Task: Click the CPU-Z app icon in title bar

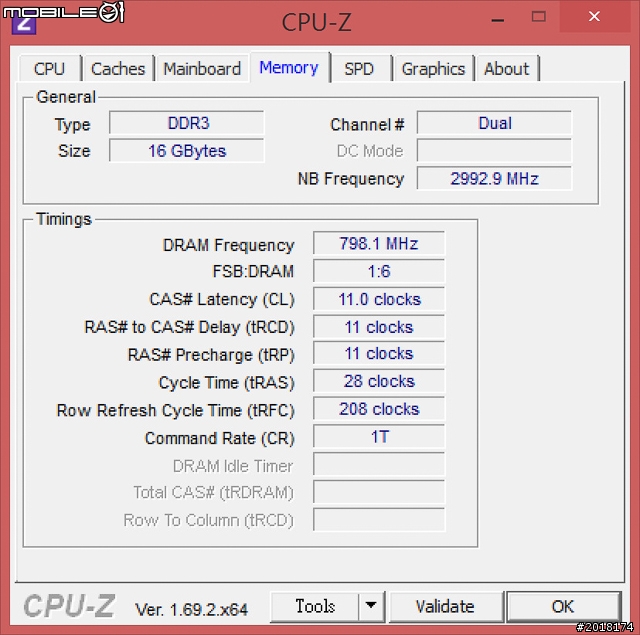Action: [24, 24]
